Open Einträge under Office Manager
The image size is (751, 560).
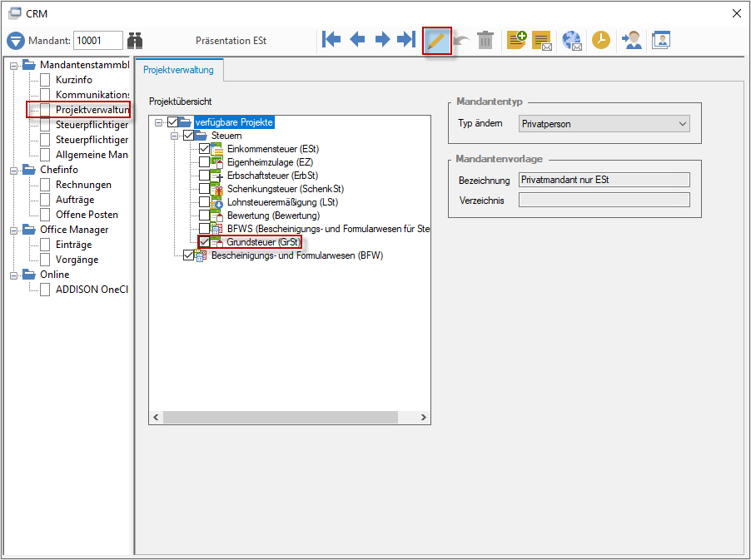(x=73, y=245)
